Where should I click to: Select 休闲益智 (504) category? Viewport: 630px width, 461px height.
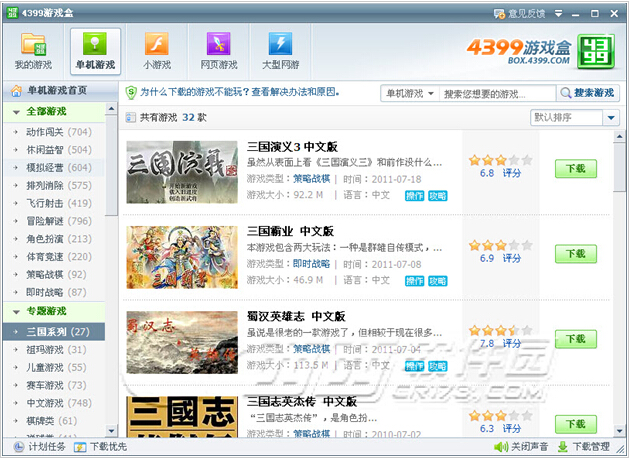54,150
